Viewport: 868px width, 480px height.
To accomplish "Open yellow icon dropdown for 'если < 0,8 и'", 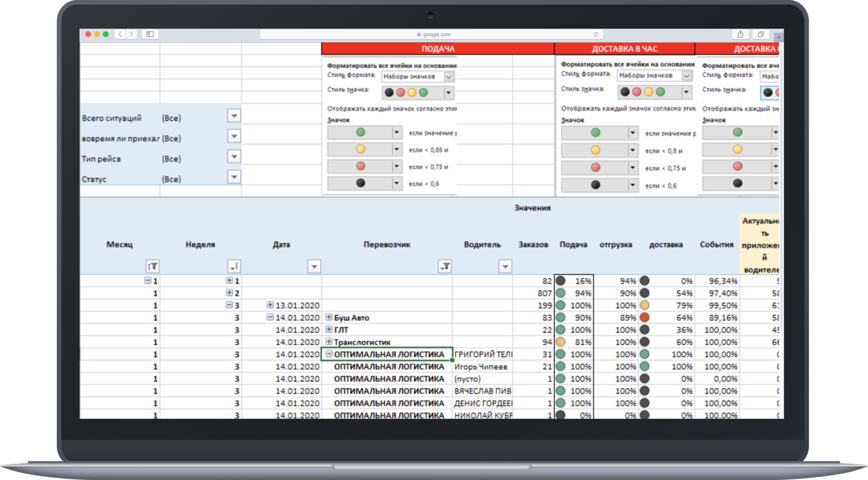I will pyautogui.click(x=632, y=150).
